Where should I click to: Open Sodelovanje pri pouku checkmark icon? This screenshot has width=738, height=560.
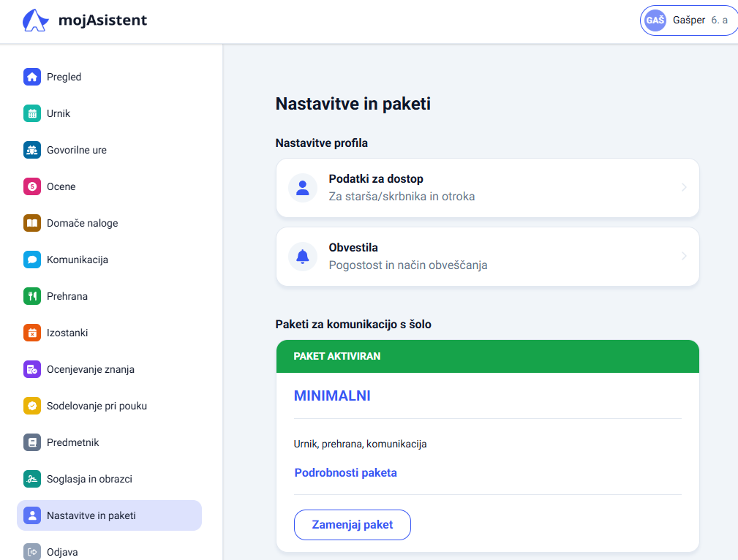(x=32, y=406)
